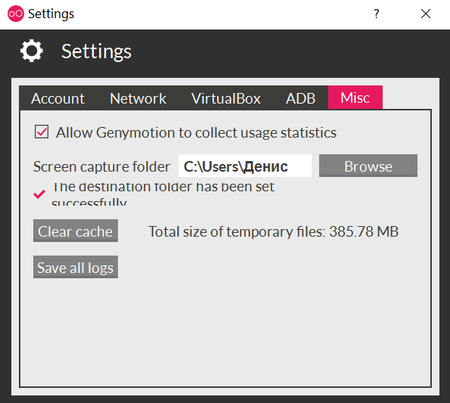Click the Clear cache button
The width and height of the screenshot is (450, 403).
coord(75,231)
